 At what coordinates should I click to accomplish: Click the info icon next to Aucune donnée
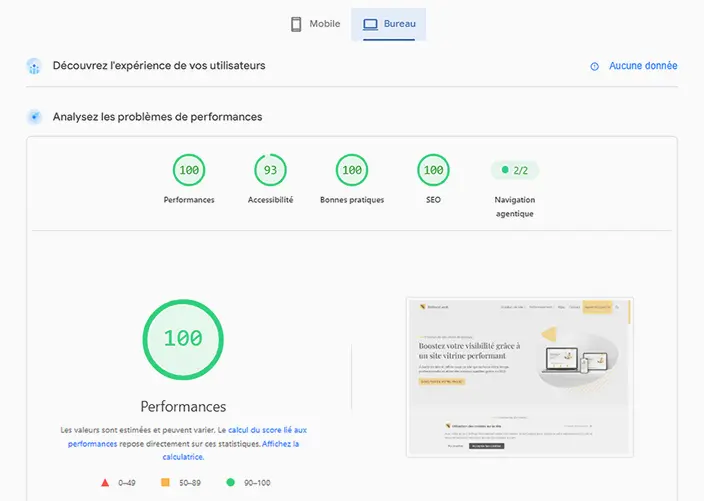click(594, 66)
